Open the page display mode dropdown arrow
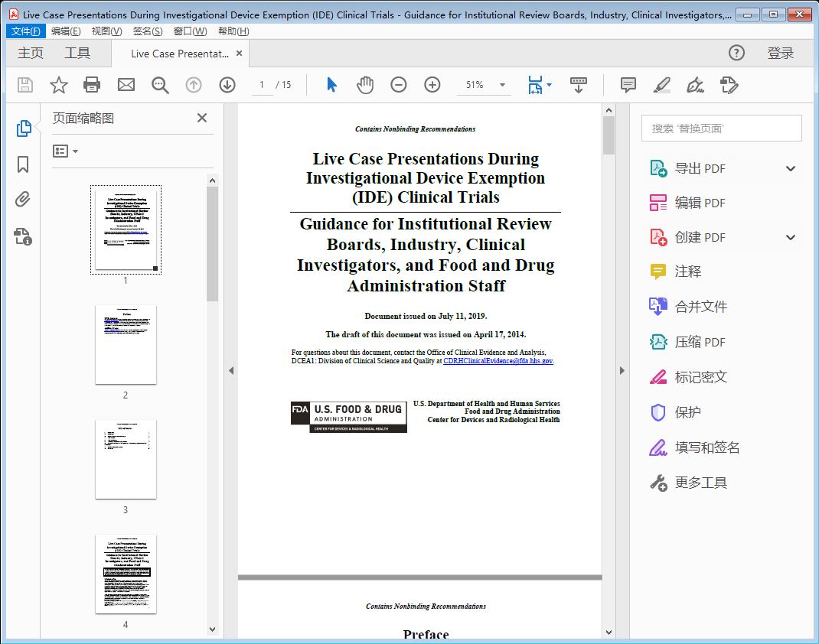The width and height of the screenshot is (819, 644). click(x=548, y=85)
